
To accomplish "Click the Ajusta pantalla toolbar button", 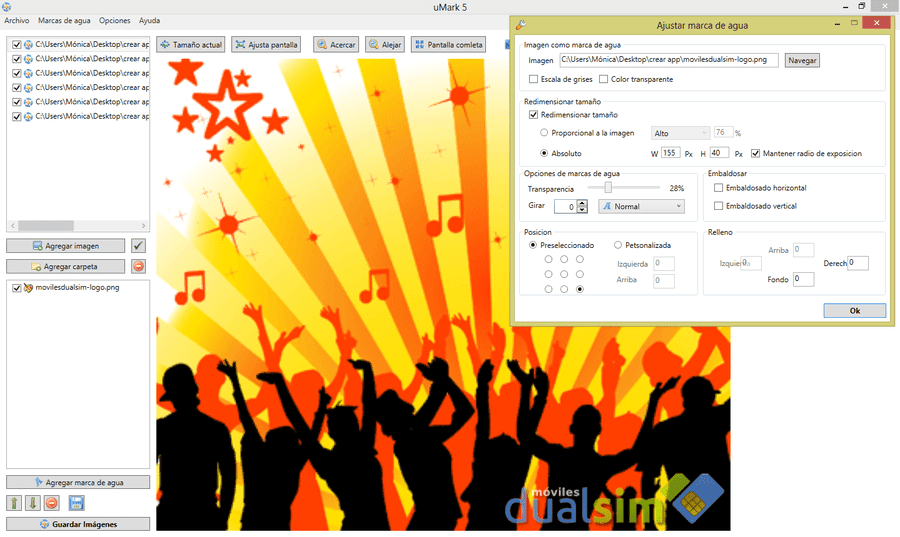I will pyautogui.click(x=266, y=45).
